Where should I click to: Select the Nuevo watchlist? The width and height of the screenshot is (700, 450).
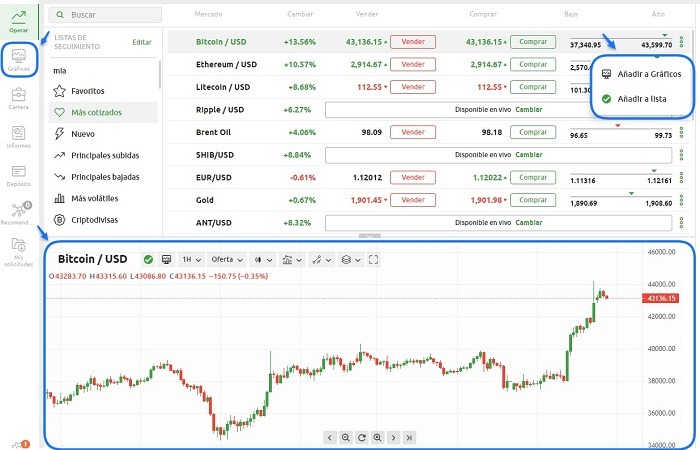click(x=103, y=134)
